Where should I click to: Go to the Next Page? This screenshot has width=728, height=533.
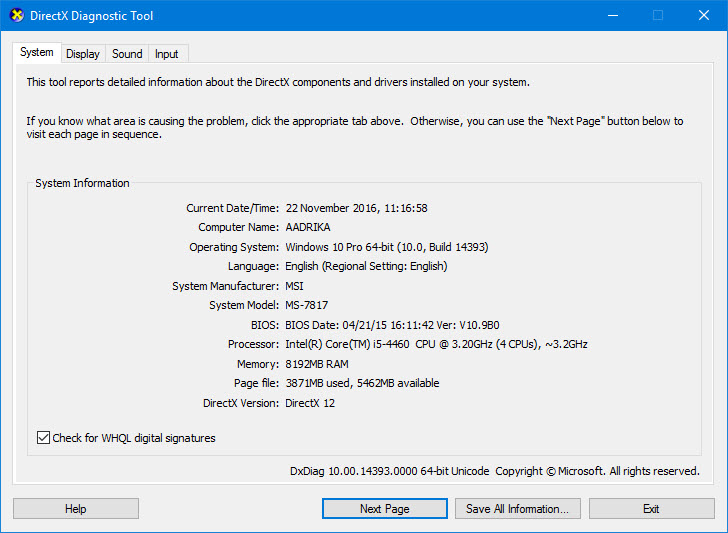385,508
